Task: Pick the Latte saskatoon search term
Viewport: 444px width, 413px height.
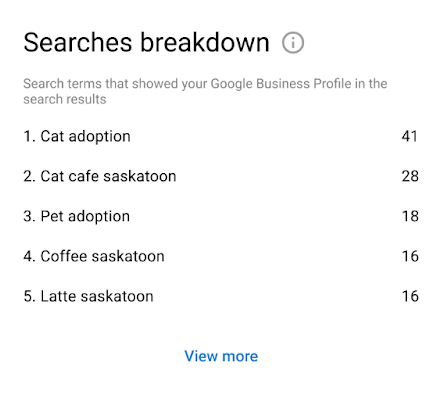Action: [97, 296]
